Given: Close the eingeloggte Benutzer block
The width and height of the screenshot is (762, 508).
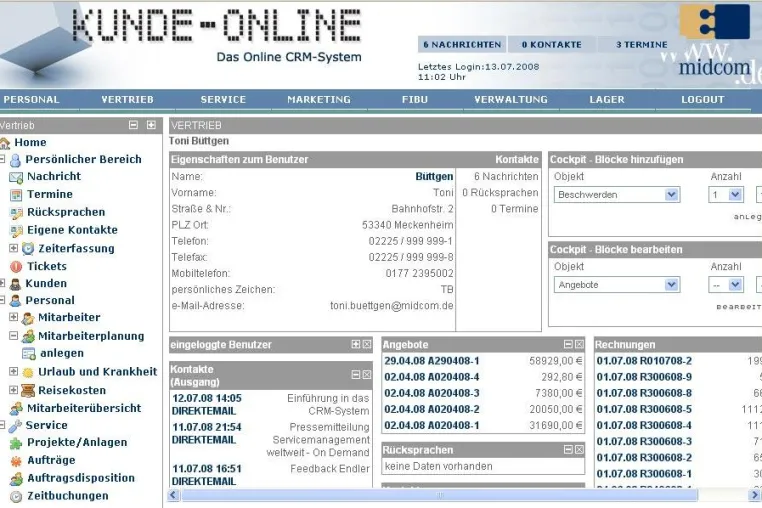Looking at the screenshot, I should (367, 344).
